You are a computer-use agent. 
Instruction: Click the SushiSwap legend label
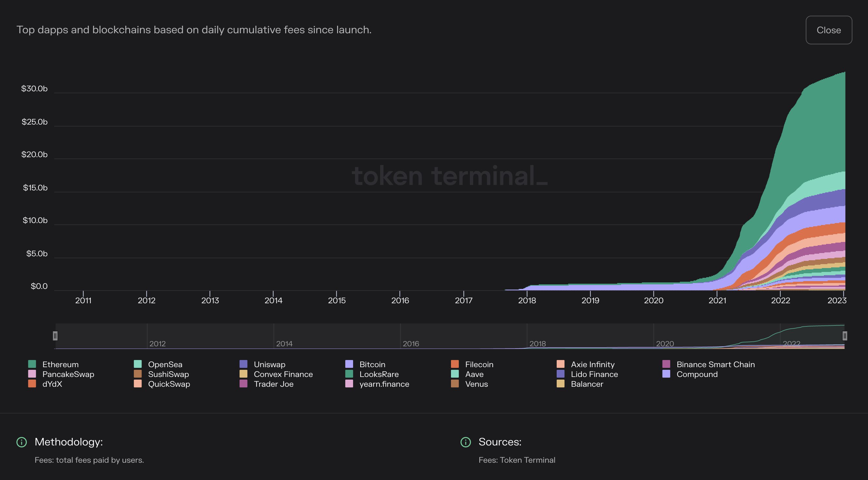[x=168, y=374]
